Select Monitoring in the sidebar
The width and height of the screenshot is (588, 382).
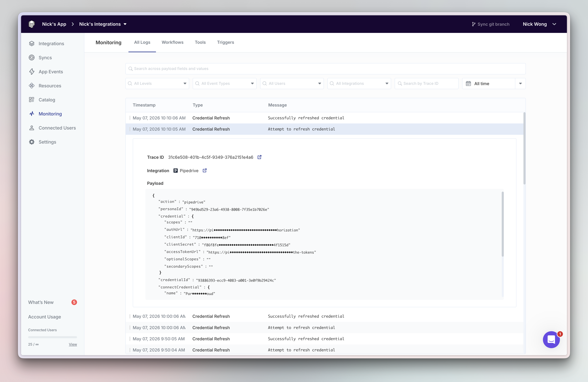pos(46,114)
